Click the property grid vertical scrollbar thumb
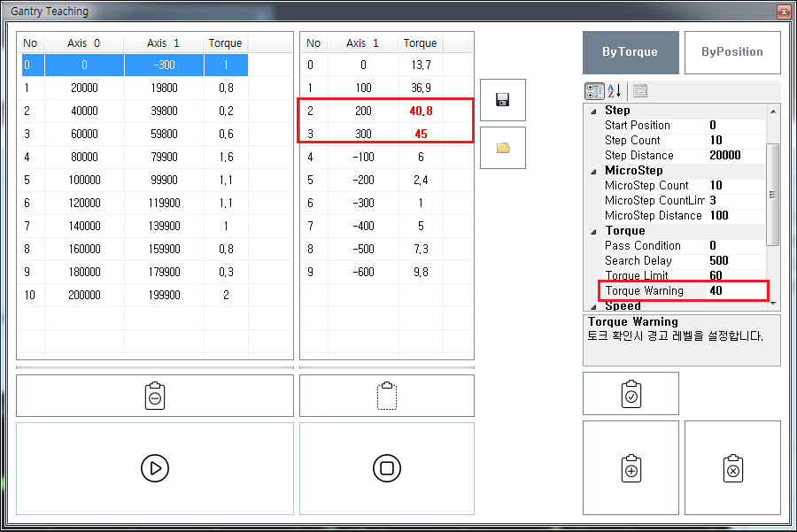 [773, 195]
